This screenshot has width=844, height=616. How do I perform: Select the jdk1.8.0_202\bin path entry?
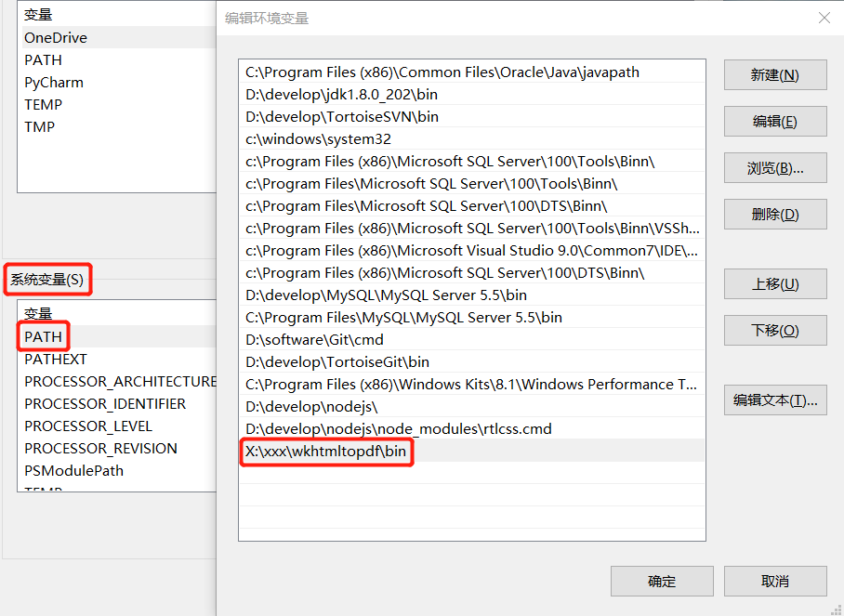(x=472, y=94)
